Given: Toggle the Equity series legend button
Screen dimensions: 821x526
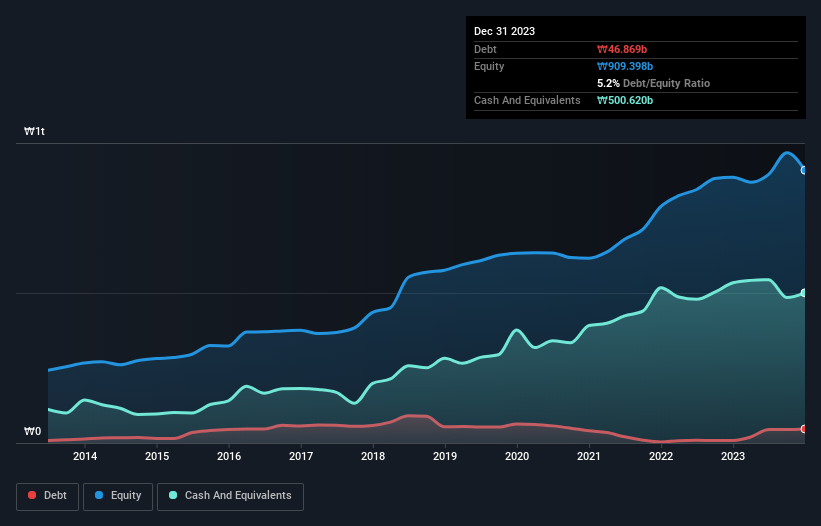Looking at the screenshot, I should [118, 496].
